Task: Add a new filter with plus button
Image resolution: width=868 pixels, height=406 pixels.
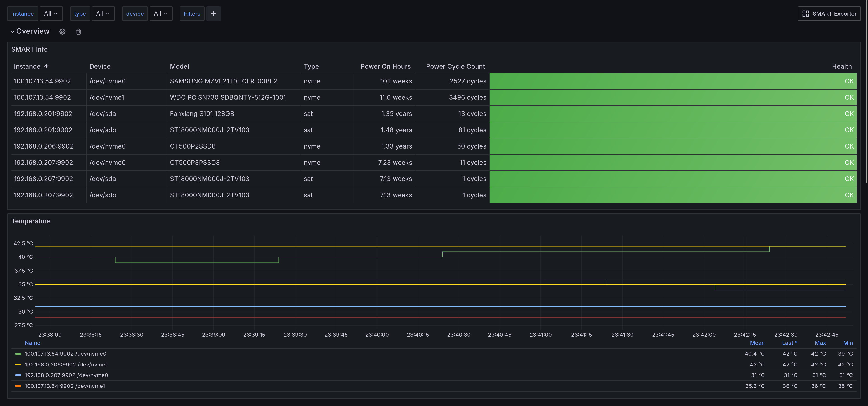Action: point(213,14)
